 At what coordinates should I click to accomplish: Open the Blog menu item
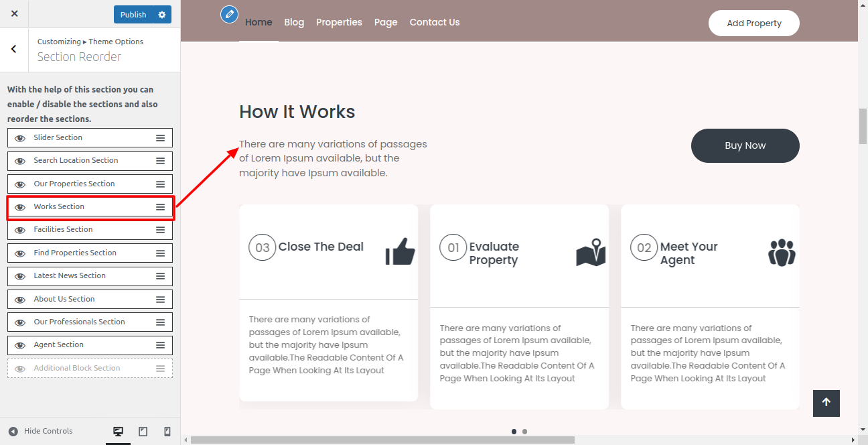tap(294, 22)
